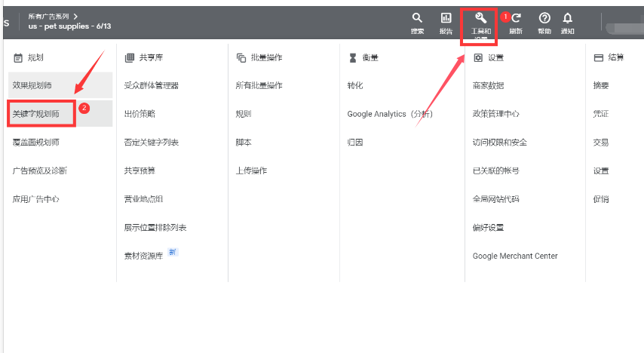Click the 刷新 refresh icon
This screenshot has width=644, height=353.
coord(516,18)
